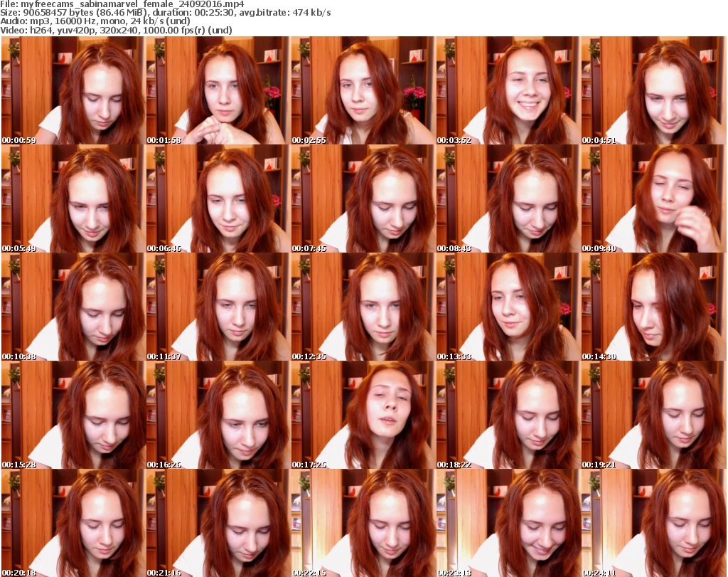Select the thumbnail stamped 00:18:22
The image size is (728, 577).
[x=508, y=415]
